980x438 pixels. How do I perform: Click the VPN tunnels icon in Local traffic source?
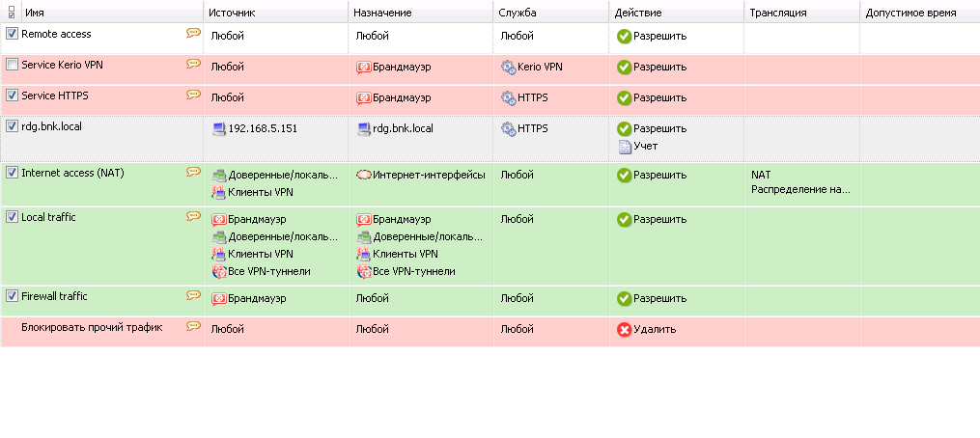click(219, 272)
